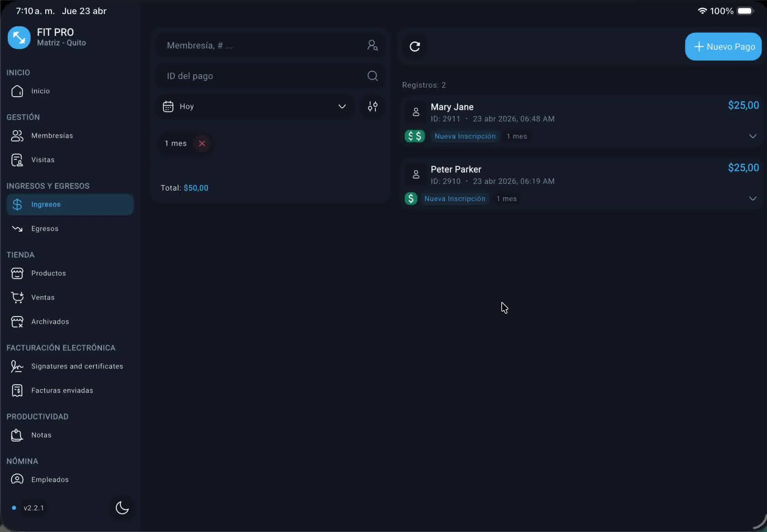Toggle dark mode with the moon icon
Viewport: 767px width, 532px height.
coord(122,508)
